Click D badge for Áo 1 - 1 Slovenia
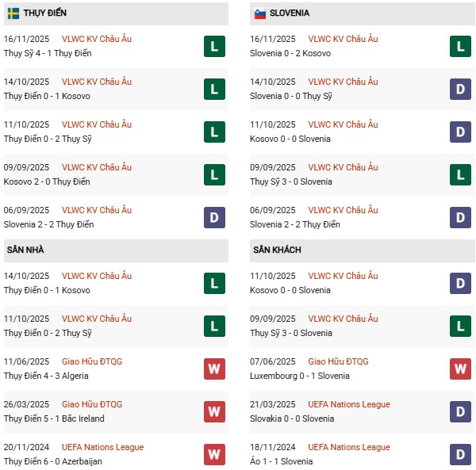Image resolution: width=476 pixels, height=470 pixels. [460, 455]
